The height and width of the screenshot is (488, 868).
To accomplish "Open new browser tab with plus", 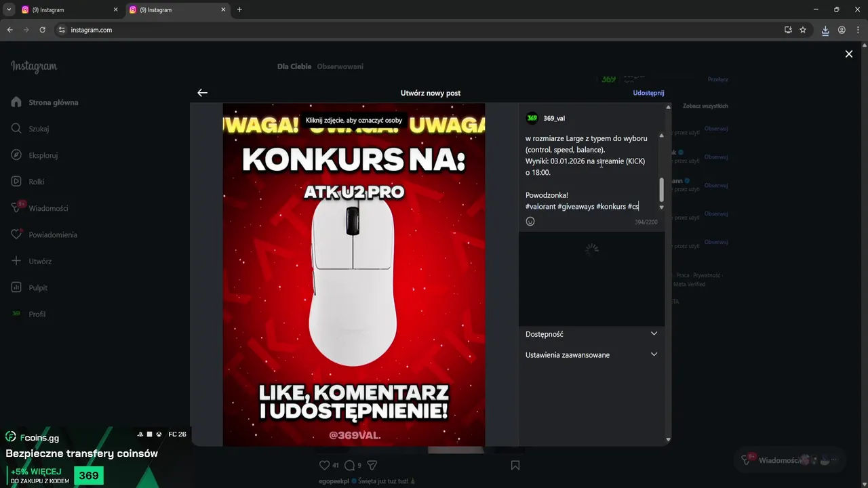I will [239, 9].
